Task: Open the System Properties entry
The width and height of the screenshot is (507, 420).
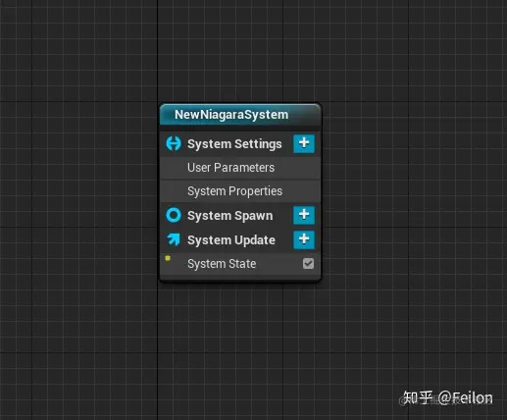Action: pos(240,191)
